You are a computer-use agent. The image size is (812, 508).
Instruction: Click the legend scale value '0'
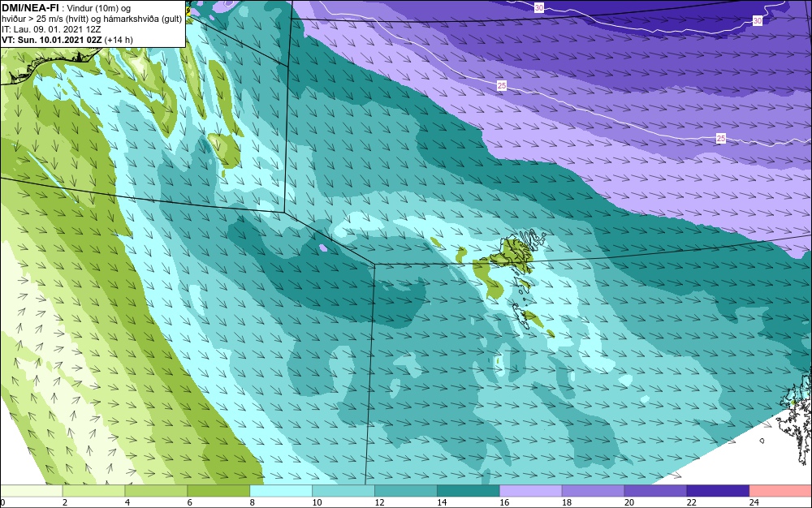(x=2, y=502)
